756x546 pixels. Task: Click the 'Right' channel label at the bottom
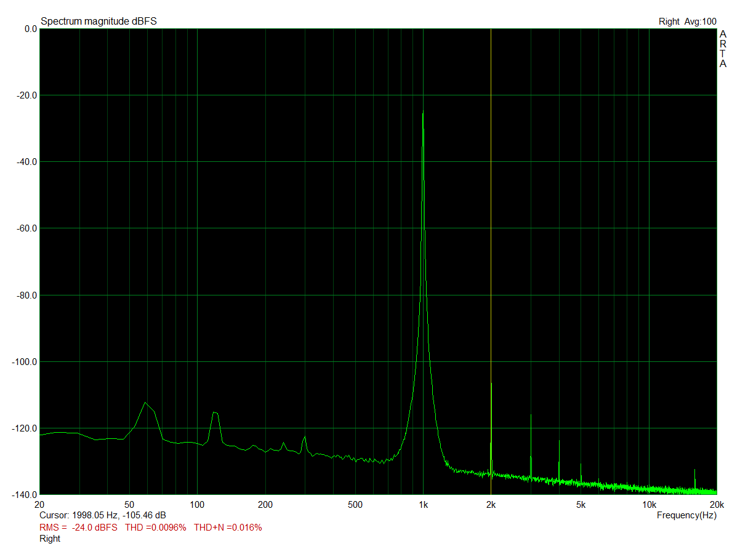50,539
